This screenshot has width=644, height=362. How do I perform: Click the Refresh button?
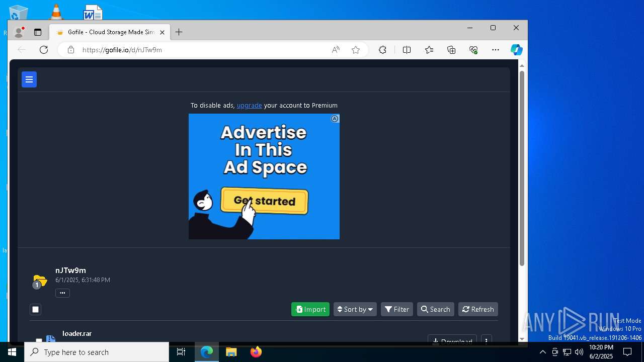coord(478,309)
